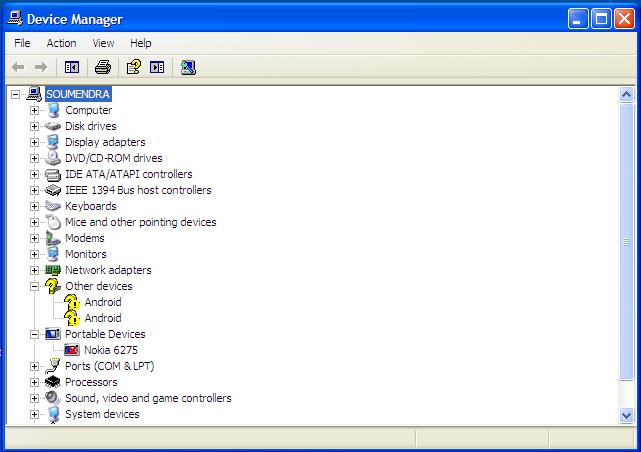Viewport: 641px width, 452px height.
Task: Click the Device Manager title bar icon
Action: 15,18
